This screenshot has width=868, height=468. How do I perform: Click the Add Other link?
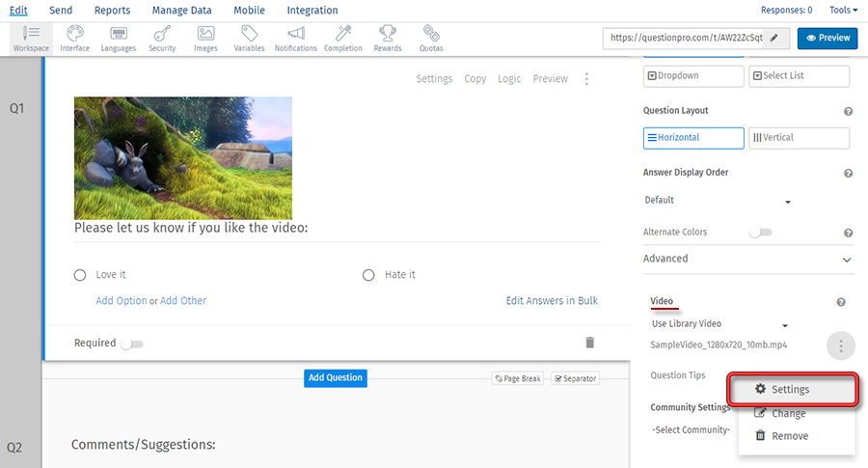[x=183, y=301]
